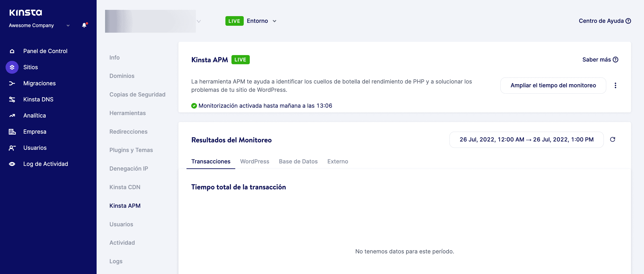Open the site Info section
Image resolution: width=644 pixels, height=274 pixels.
click(x=114, y=58)
